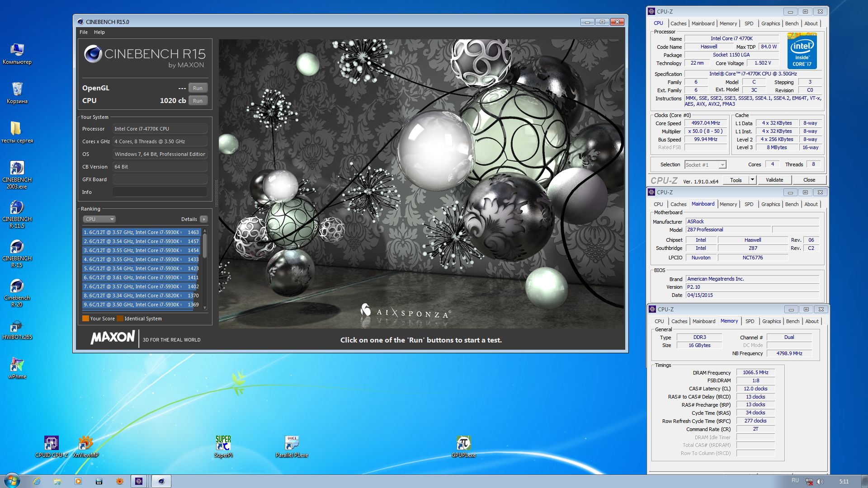This screenshot has height=488, width=868.
Task: Click the CPU-Z Validate button
Action: pos(774,180)
